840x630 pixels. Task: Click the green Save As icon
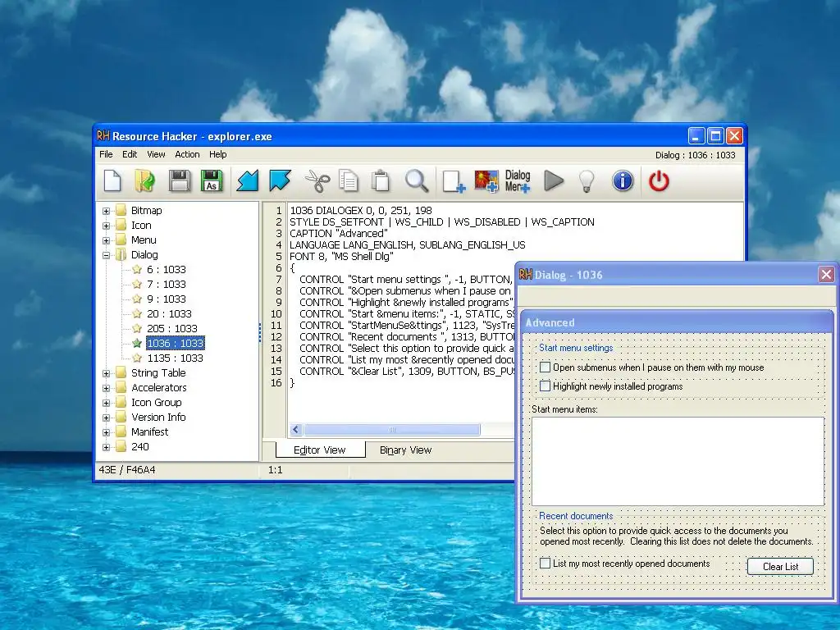click(212, 180)
